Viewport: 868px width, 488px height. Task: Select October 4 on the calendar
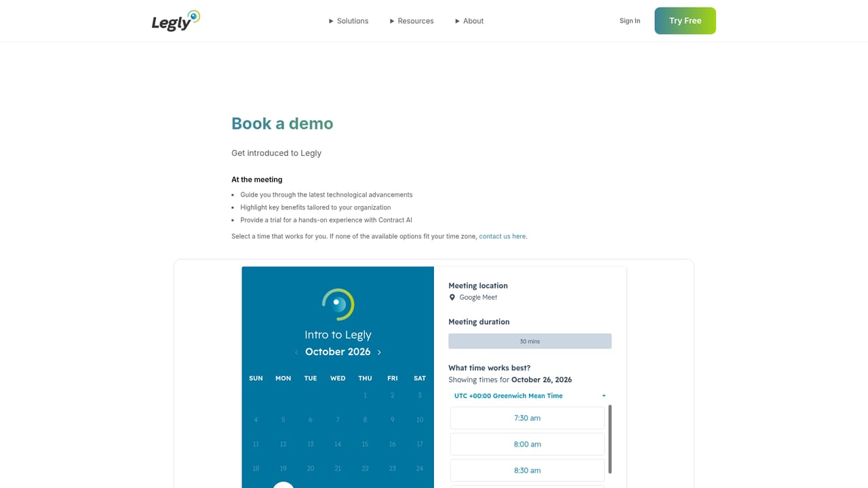256,420
